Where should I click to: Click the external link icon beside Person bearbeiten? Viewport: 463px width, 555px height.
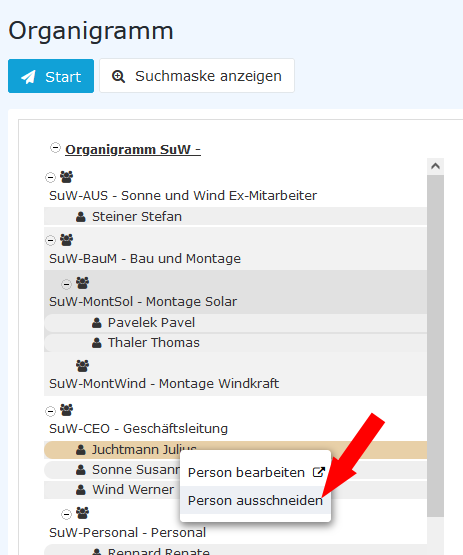(x=319, y=472)
